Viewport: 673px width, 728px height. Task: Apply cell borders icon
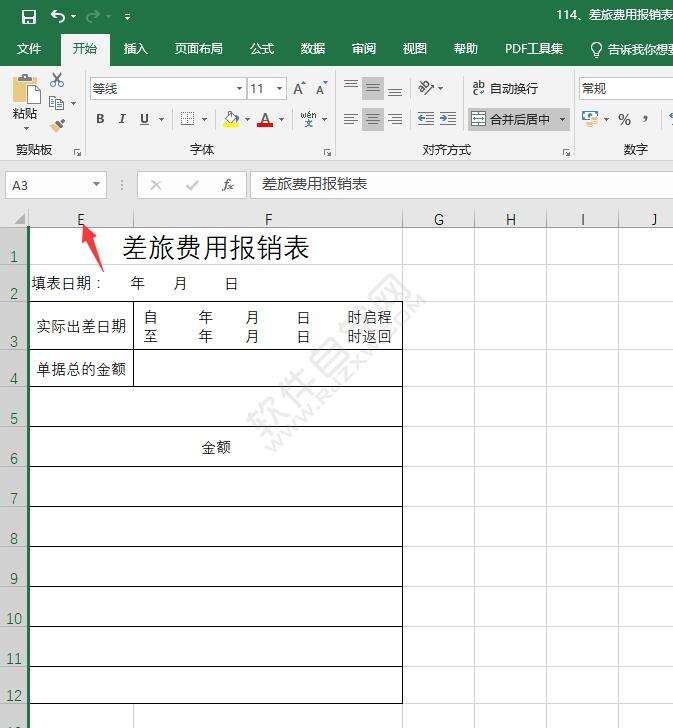pos(188,119)
